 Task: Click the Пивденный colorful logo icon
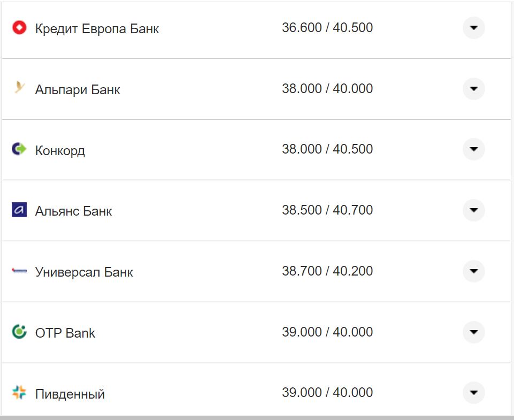pos(19,393)
